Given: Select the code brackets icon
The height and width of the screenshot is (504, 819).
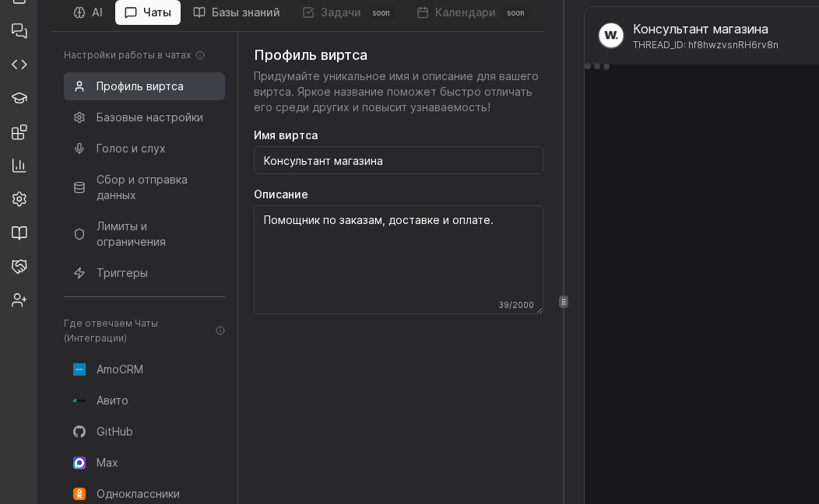Looking at the screenshot, I should tap(19, 65).
